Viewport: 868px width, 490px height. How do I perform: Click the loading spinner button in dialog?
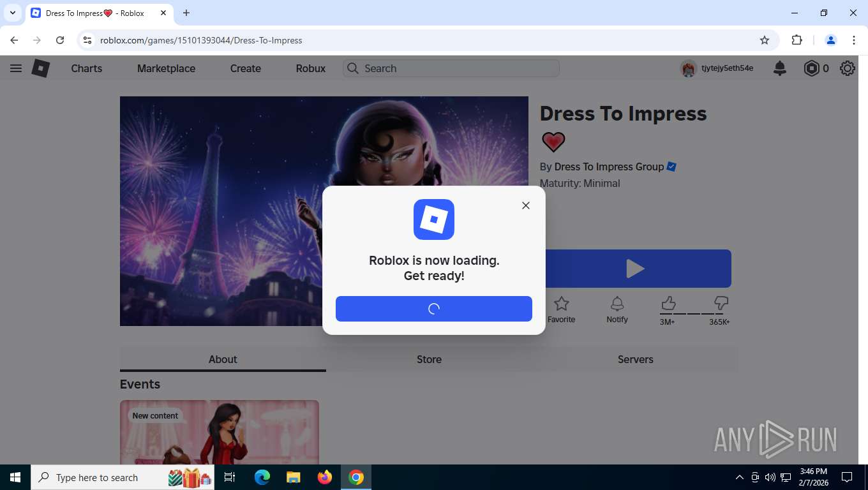pyautogui.click(x=434, y=309)
